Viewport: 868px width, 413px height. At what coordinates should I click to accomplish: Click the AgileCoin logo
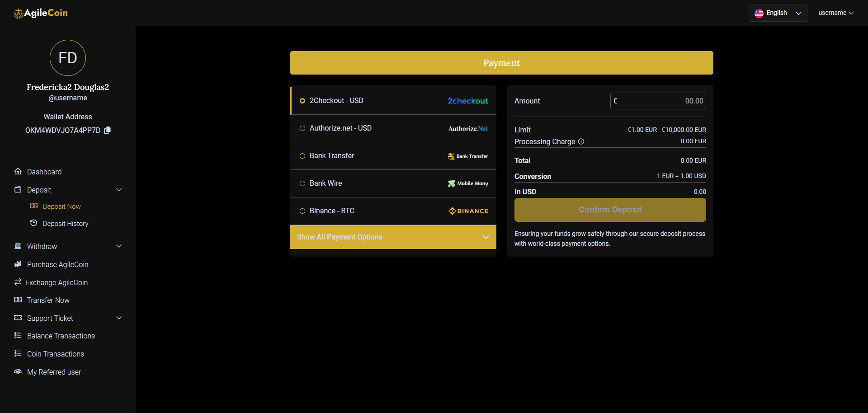coord(41,13)
